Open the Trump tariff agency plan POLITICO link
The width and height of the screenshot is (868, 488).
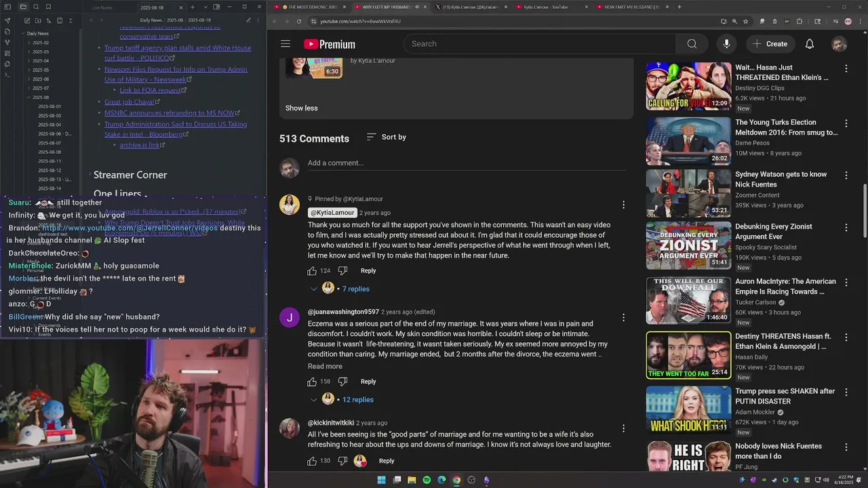coord(178,53)
